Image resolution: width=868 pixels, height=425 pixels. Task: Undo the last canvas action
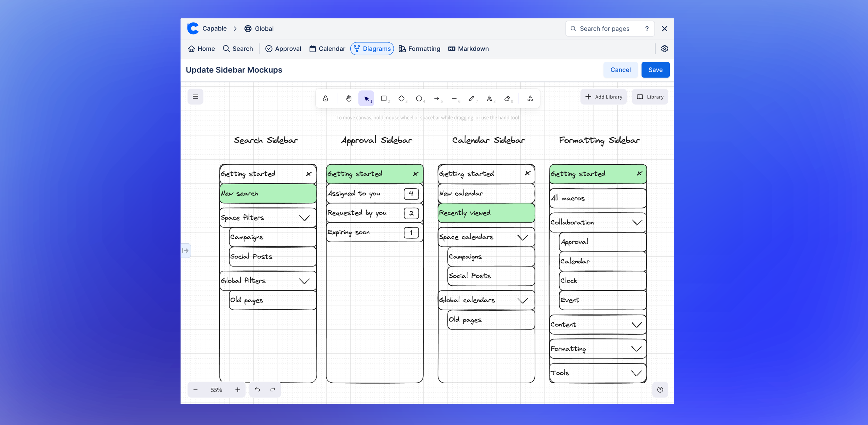pos(257,390)
